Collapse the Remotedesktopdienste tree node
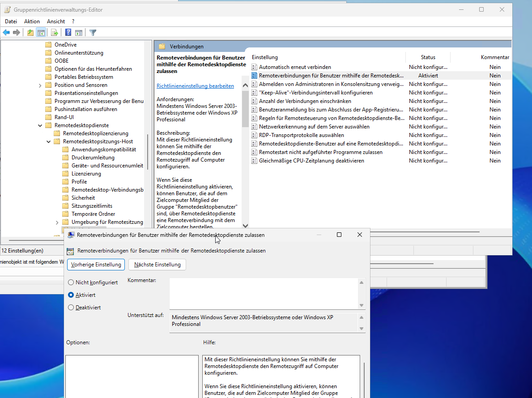 (x=40, y=125)
